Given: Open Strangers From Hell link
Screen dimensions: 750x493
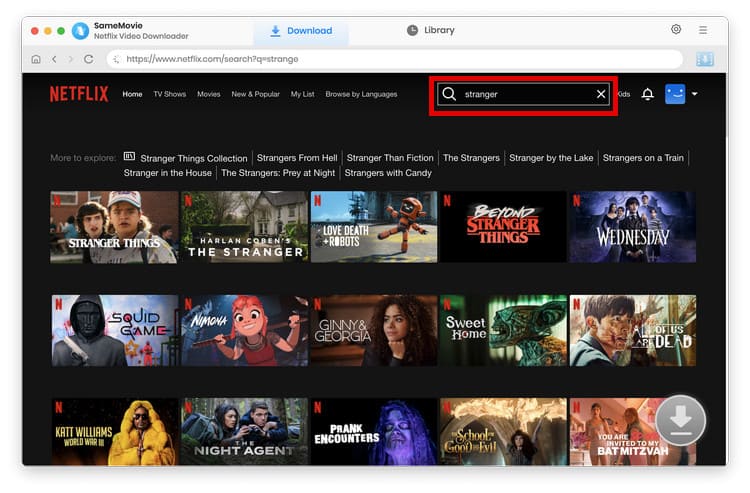Looking at the screenshot, I should click(297, 158).
